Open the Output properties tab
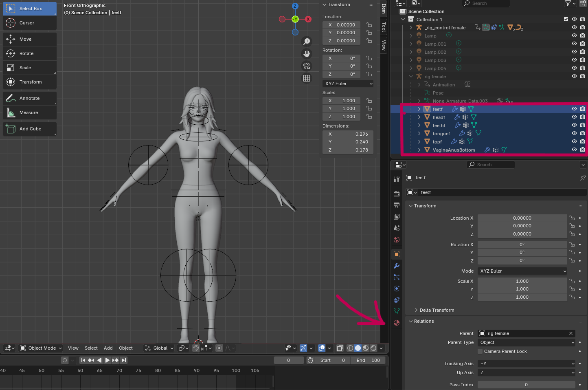This screenshot has width=588, height=390. coord(397,205)
